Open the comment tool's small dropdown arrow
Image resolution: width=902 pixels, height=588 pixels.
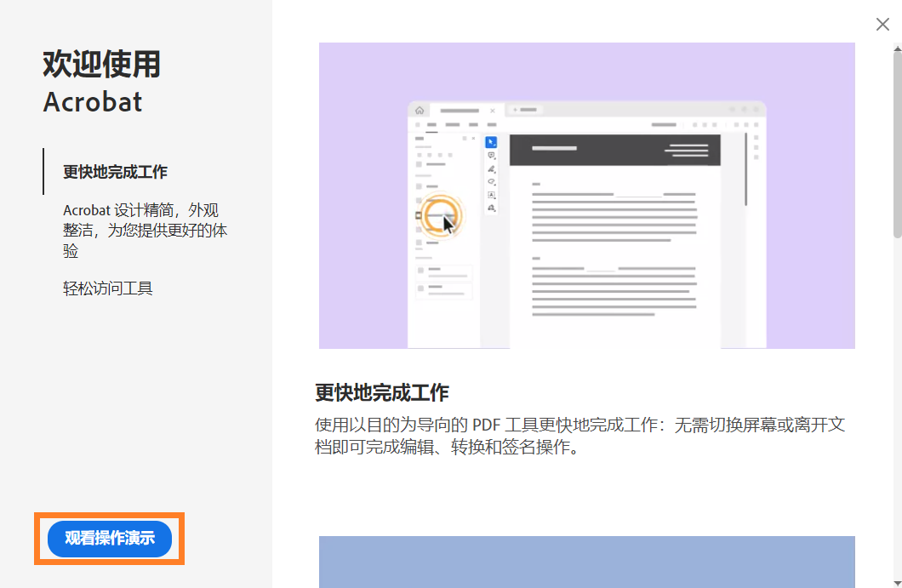pos(495,158)
